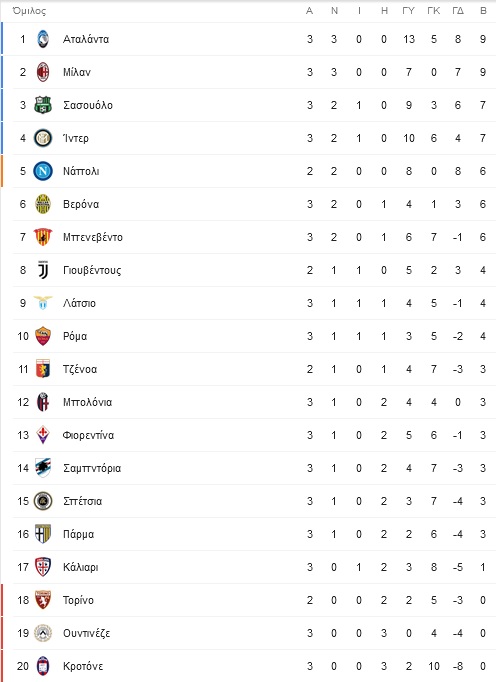Viewport: 502px width, 682px height.
Task: Click the Σαμπντόρια team name
Action: pos(92,468)
